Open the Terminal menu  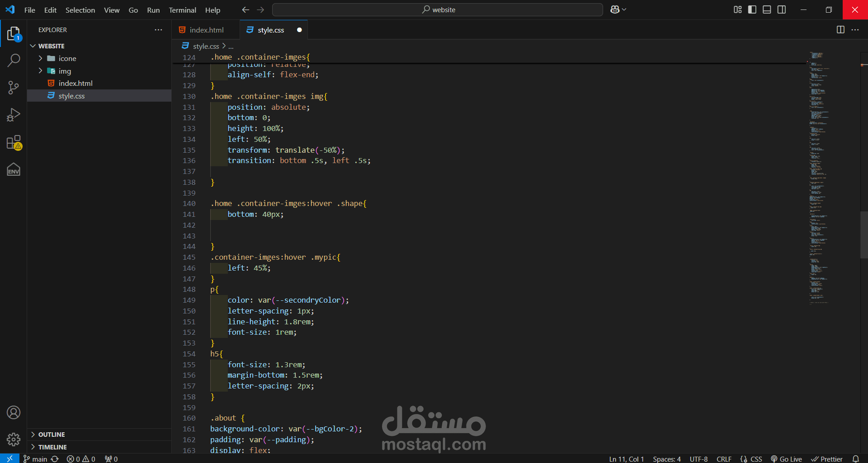[182, 10]
